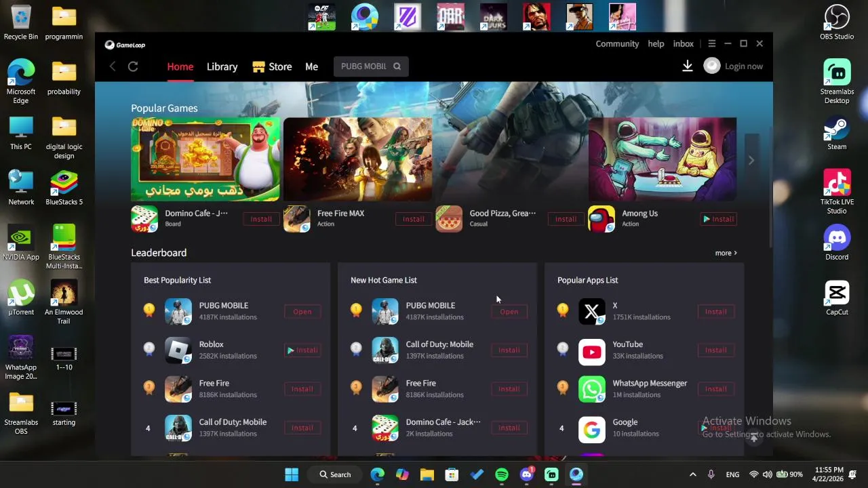Open Among Us game icon

601,219
